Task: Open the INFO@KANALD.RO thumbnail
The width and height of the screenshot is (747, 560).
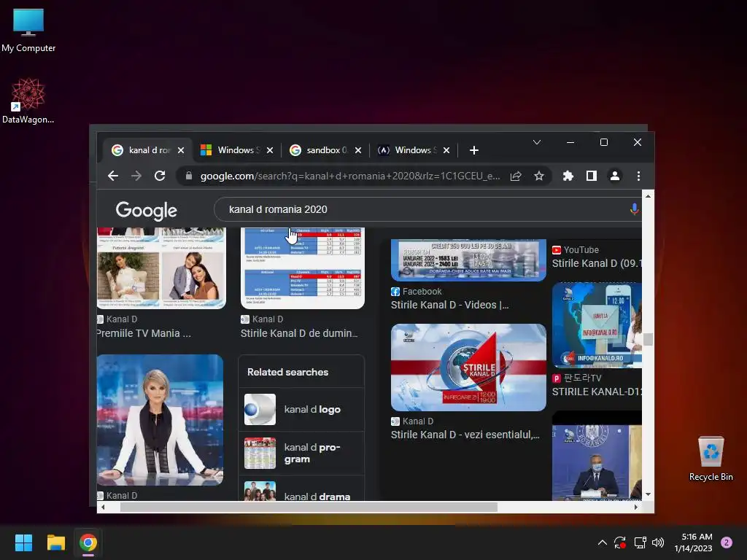Action: [x=597, y=325]
